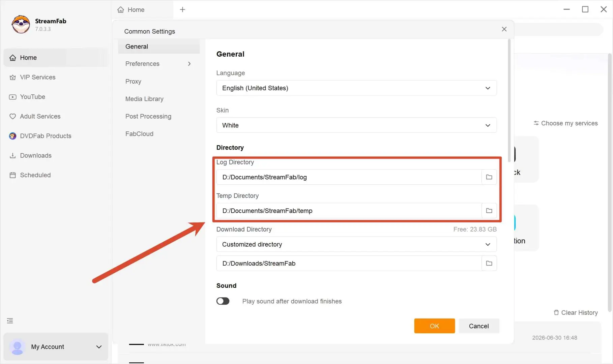
Task: Toggle Play sound after download finishes
Action: [x=223, y=301]
